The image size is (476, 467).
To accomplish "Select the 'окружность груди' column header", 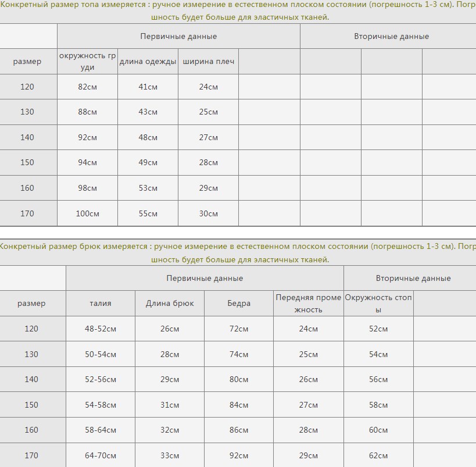I will [x=87, y=62].
